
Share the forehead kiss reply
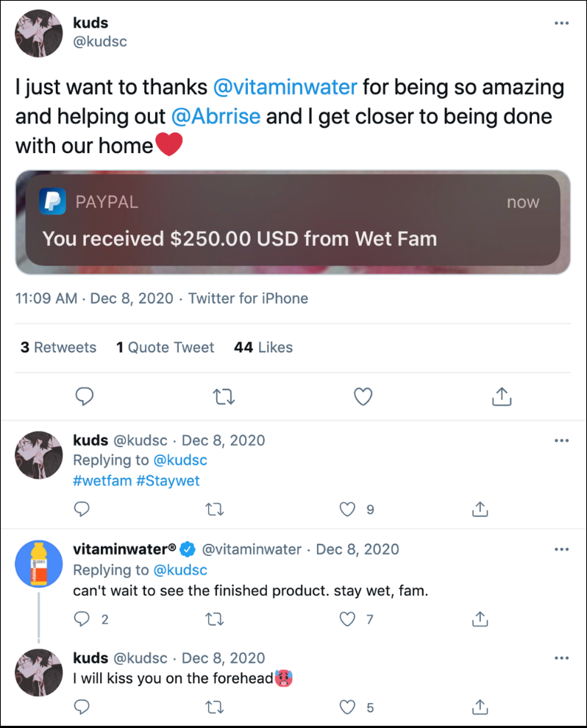480,707
